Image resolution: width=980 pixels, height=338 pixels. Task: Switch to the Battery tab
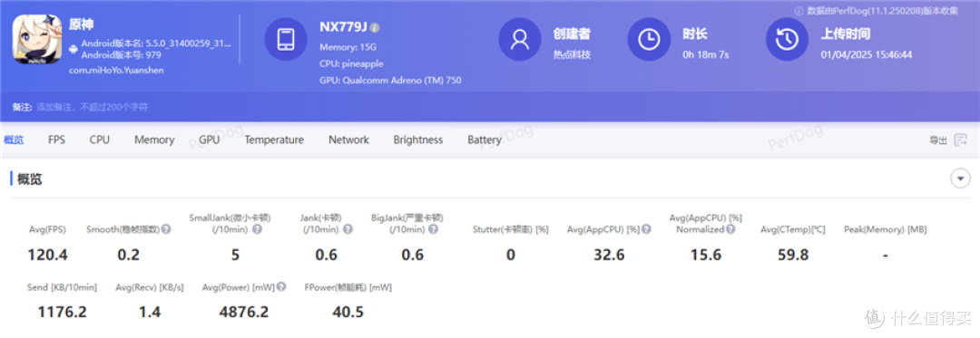point(485,140)
